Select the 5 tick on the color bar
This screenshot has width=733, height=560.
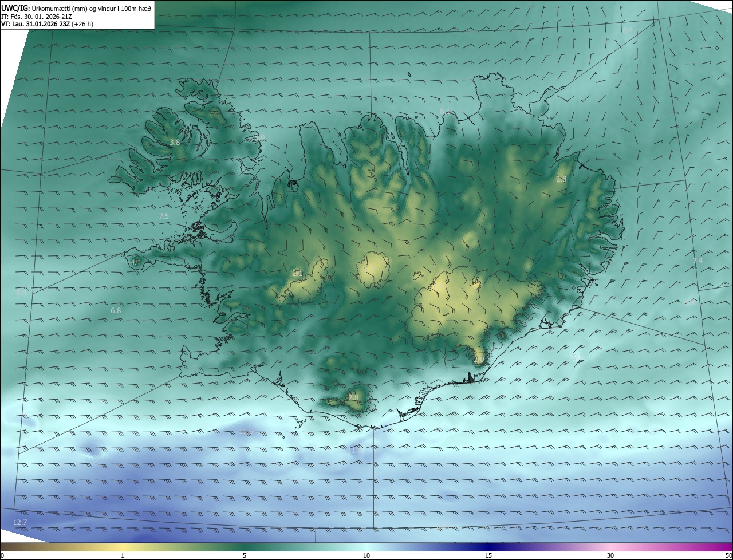click(245, 555)
